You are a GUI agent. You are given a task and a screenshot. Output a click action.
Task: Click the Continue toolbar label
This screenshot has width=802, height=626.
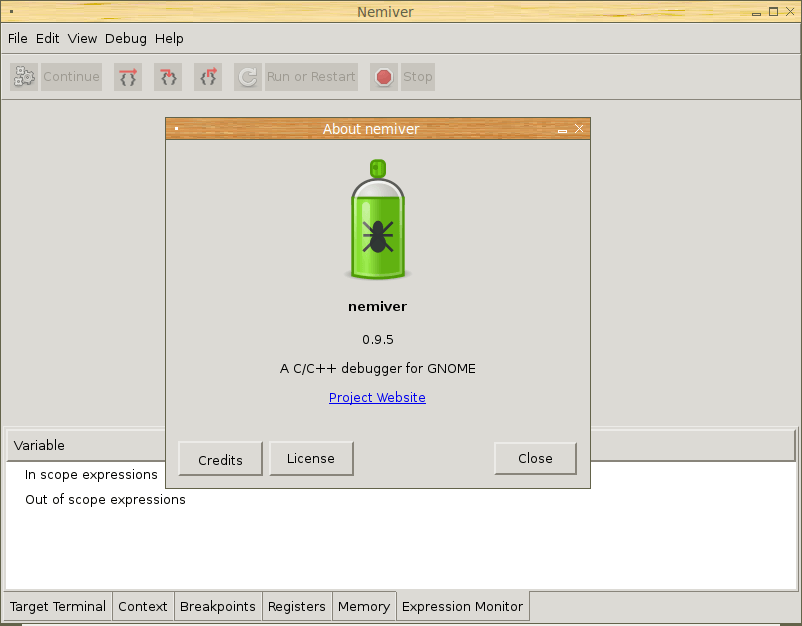[71, 77]
